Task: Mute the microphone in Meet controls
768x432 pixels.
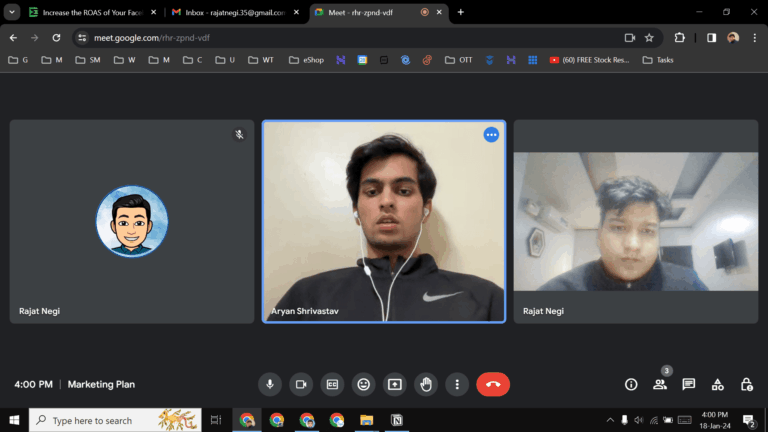Action: click(x=269, y=384)
